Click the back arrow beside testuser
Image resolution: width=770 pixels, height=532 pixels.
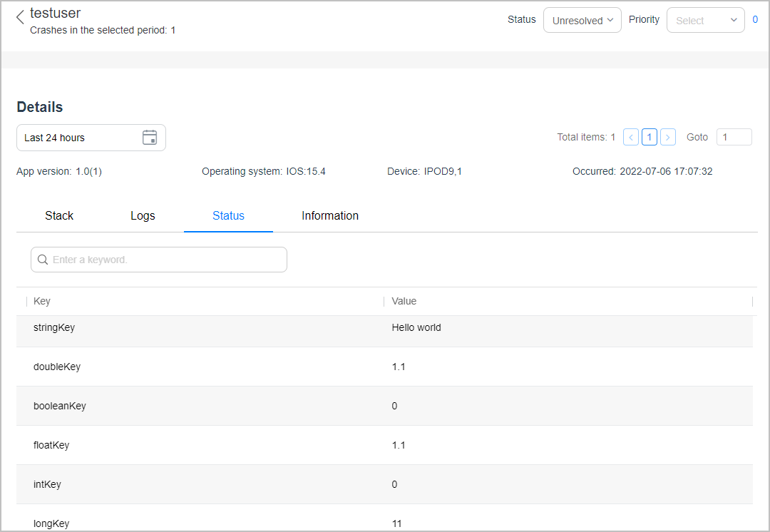pos(20,18)
